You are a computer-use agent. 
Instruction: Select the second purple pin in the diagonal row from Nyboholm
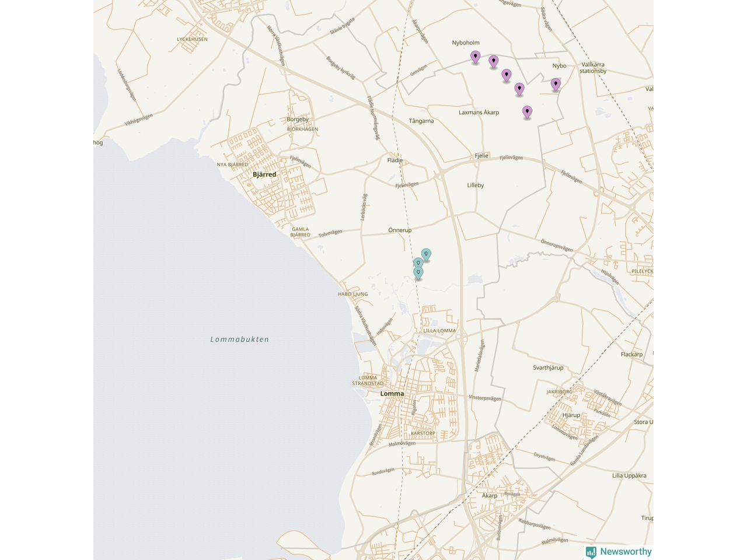[493, 62]
